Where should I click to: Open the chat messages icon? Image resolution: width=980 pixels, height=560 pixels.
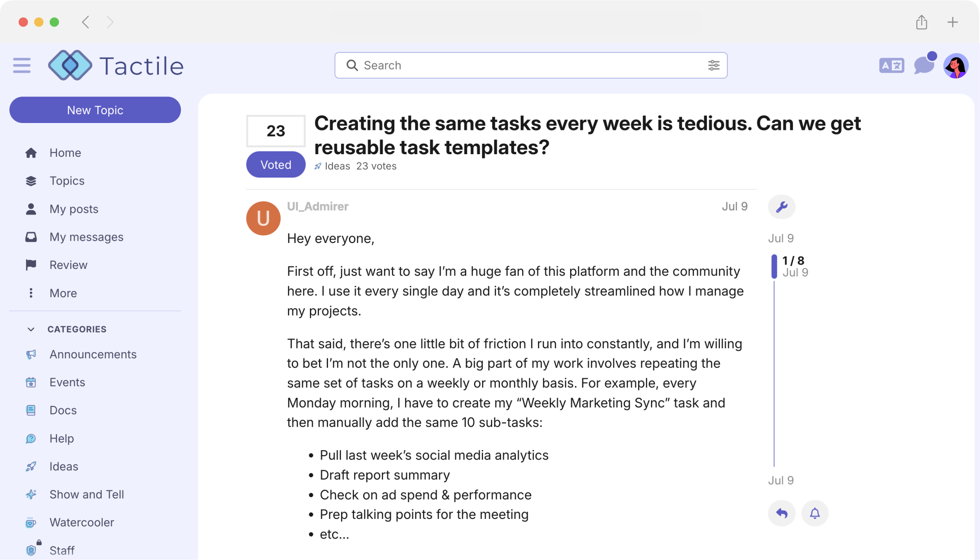(x=924, y=65)
